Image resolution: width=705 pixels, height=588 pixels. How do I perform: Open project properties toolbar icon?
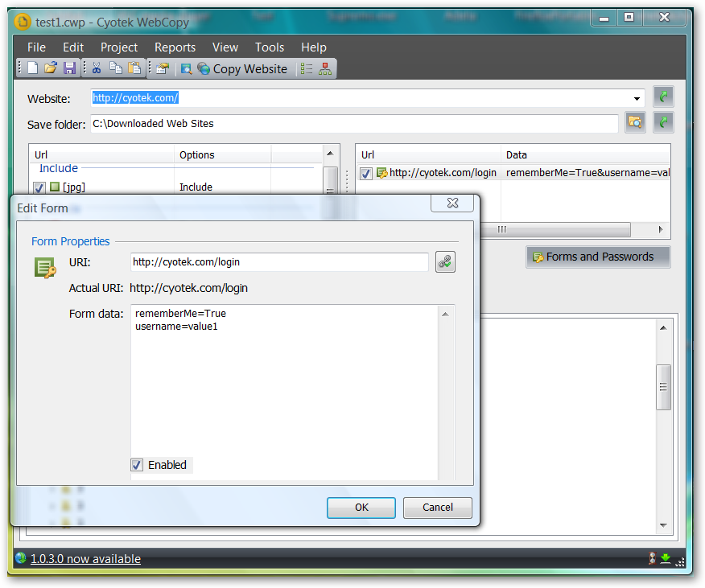click(163, 69)
